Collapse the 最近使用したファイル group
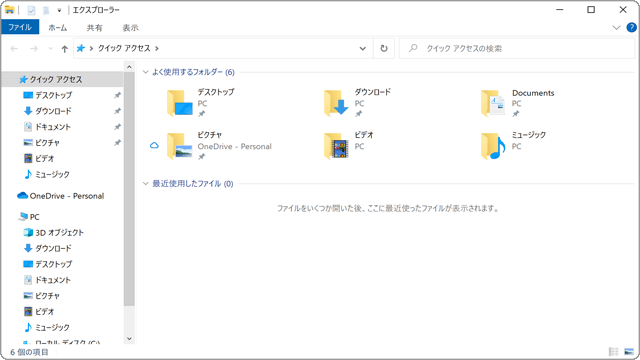This screenshot has height=360, width=640. 145,184
